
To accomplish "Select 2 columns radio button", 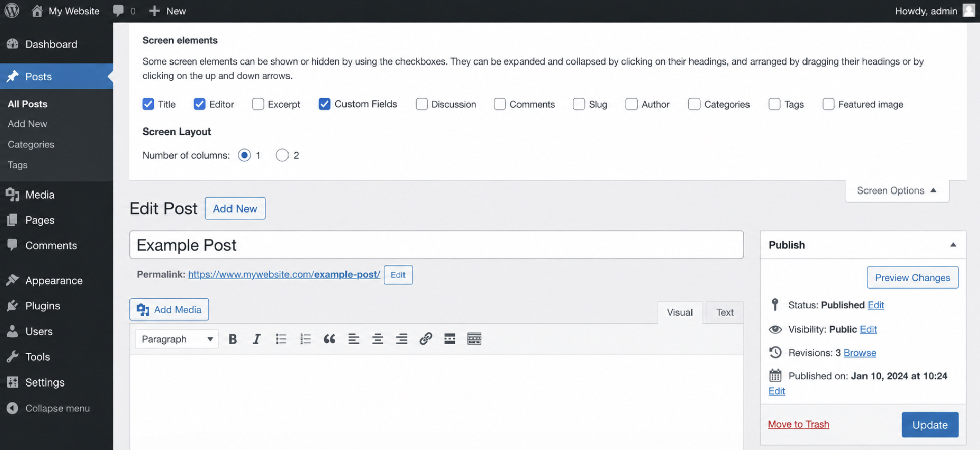I will click(282, 155).
